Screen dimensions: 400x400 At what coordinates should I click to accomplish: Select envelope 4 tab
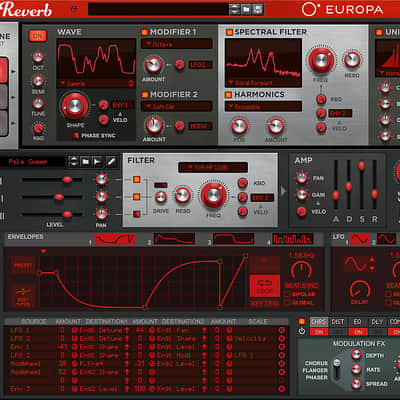292,239
